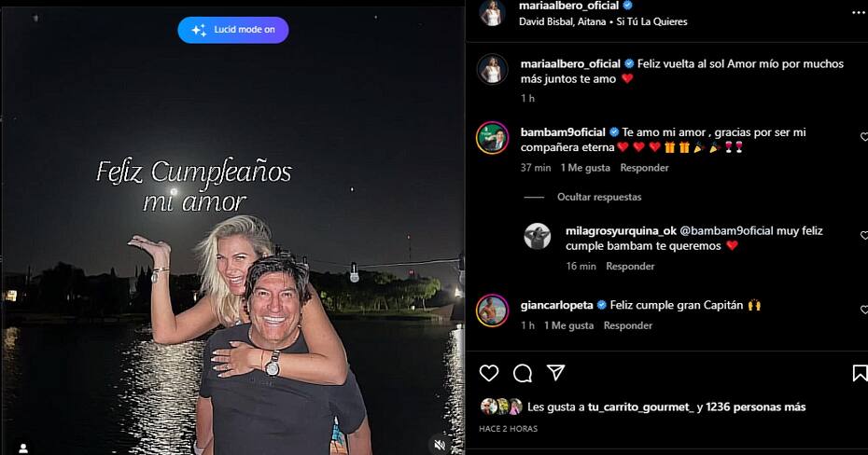
Task: Open the comment speech bubble icon
Action: [522, 374]
